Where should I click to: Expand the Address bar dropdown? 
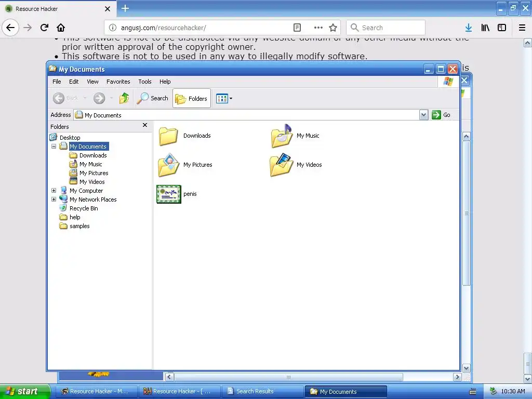point(423,115)
